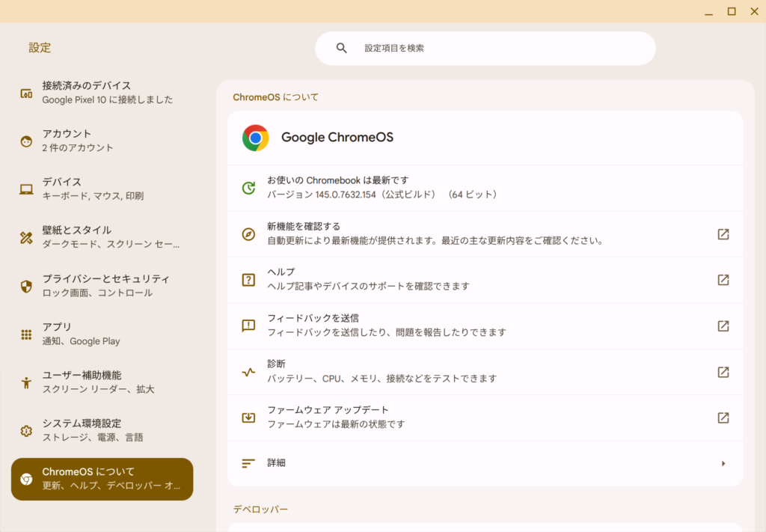Open 接続済みのデバイス settings section
Image resolution: width=766 pixels, height=532 pixels.
point(102,93)
